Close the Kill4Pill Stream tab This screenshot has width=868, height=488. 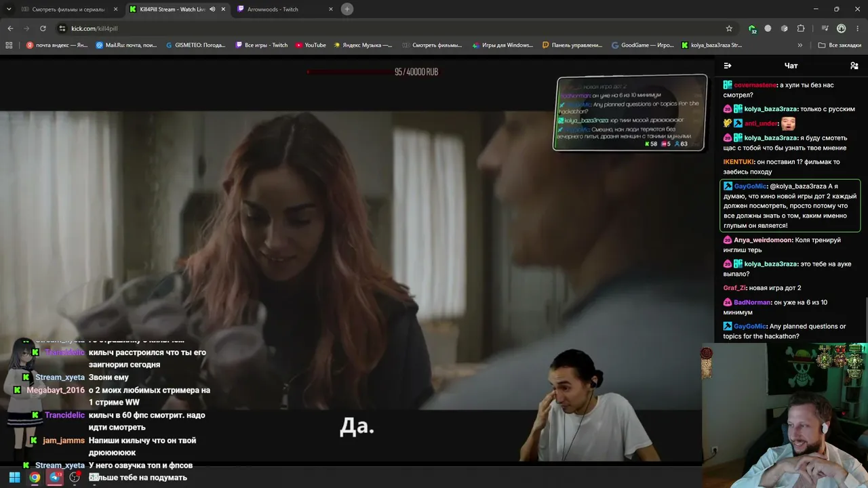pos(223,9)
